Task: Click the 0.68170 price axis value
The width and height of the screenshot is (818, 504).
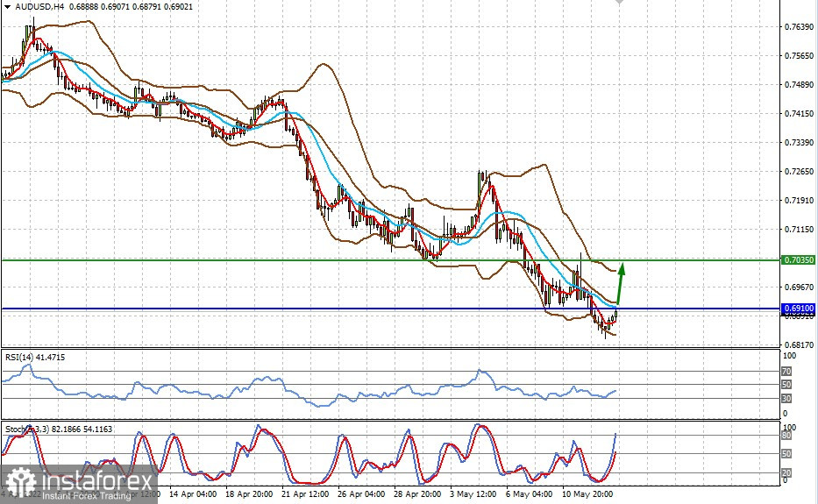Action: [799, 344]
